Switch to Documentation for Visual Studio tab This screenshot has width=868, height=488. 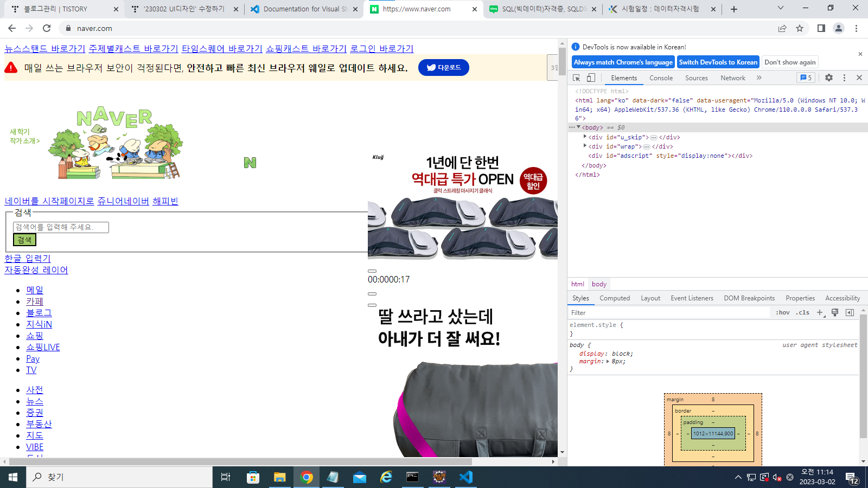pos(305,9)
